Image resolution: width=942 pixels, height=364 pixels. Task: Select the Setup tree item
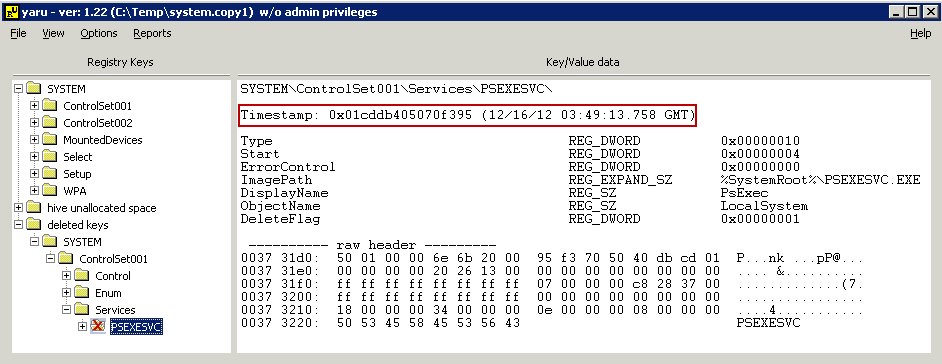coord(77,174)
